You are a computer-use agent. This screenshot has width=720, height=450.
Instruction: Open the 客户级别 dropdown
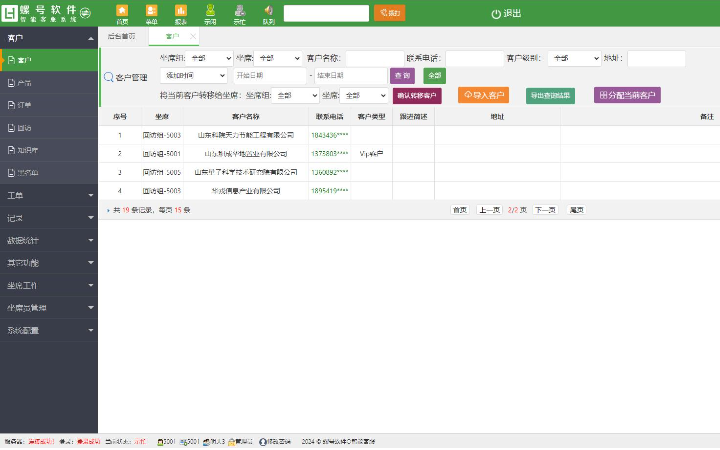574,58
